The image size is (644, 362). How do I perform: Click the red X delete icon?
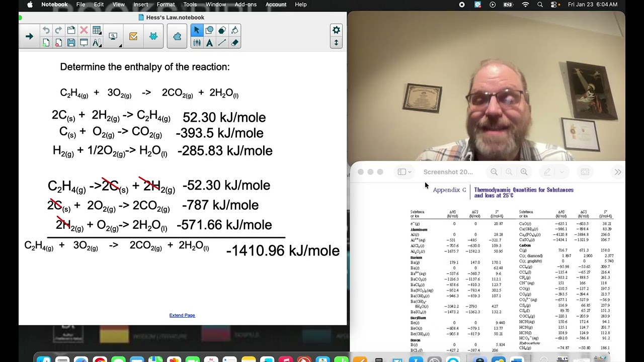[x=84, y=30]
